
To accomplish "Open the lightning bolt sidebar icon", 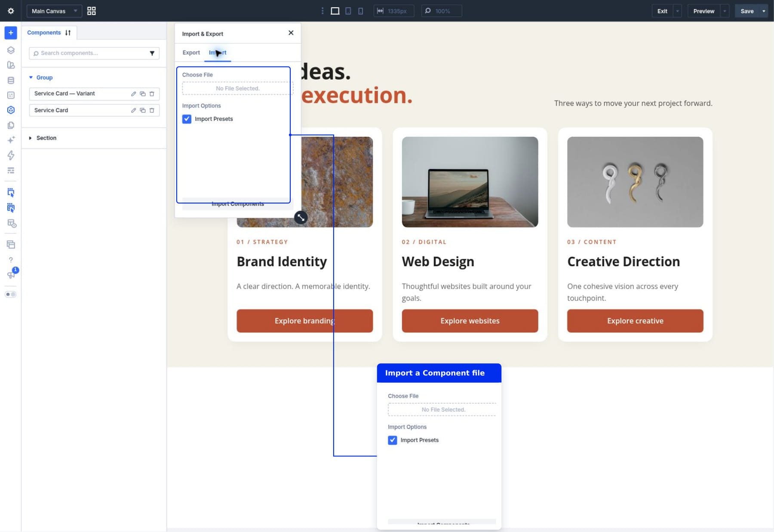I will click(11, 155).
